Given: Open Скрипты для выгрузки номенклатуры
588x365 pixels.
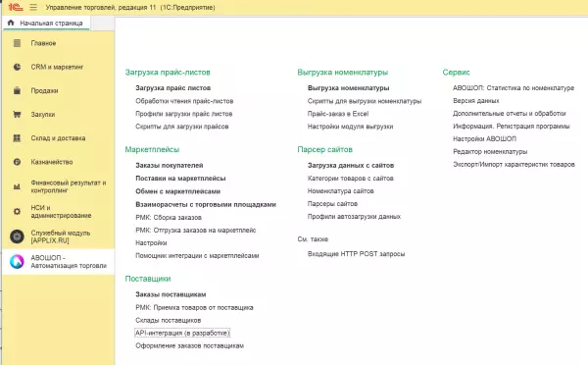Looking at the screenshot, I should point(365,101).
